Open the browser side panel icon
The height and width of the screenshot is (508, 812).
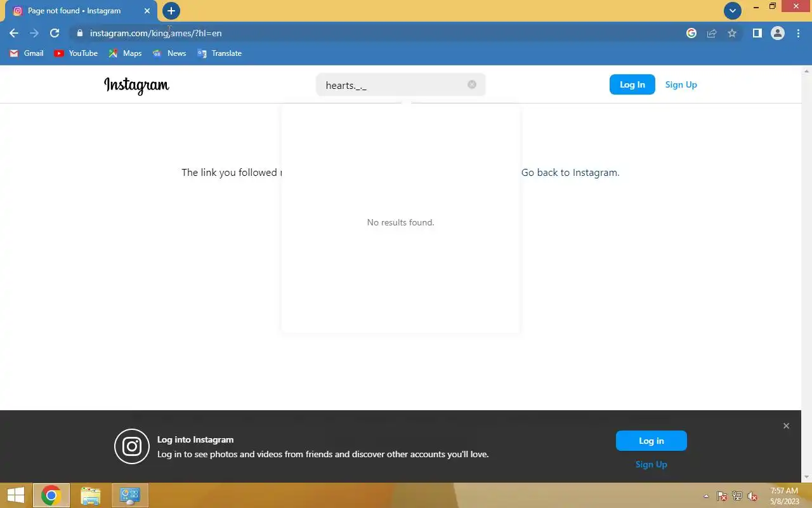pyautogui.click(x=757, y=33)
